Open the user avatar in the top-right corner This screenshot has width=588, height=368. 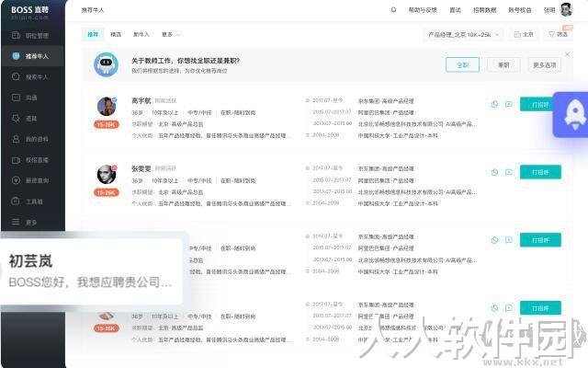coord(566,9)
